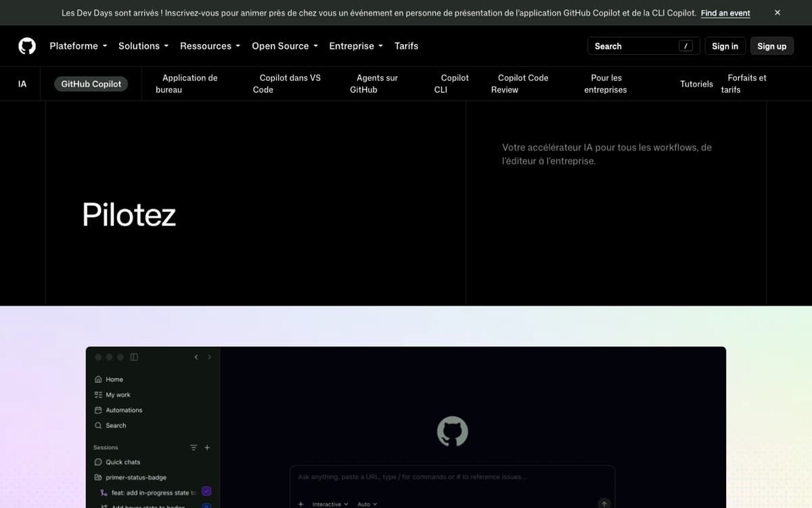Click the send arrow button in prompt box

point(604,503)
